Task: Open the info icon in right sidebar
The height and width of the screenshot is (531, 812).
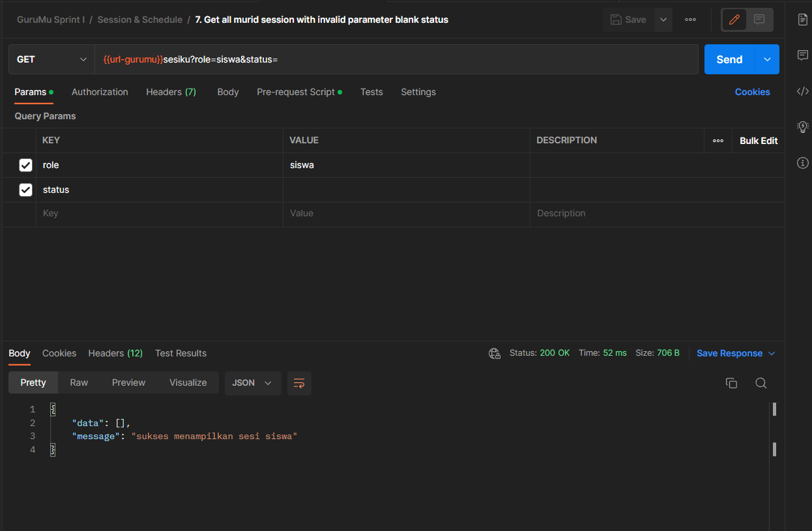Action: (x=802, y=162)
